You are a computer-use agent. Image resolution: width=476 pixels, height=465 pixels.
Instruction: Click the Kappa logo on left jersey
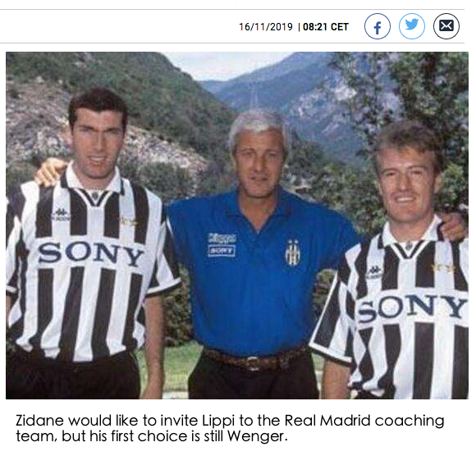click(x=62, y=214)
